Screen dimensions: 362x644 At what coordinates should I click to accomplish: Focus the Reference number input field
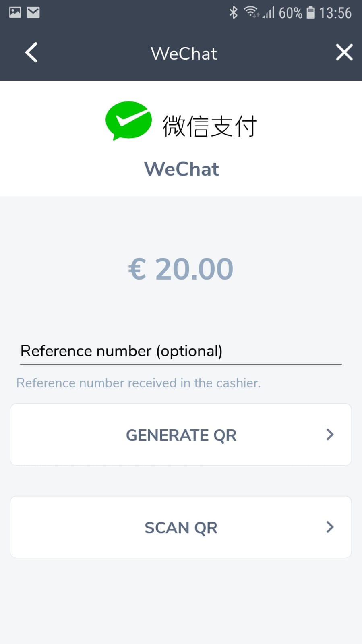(x=181, y=351)
